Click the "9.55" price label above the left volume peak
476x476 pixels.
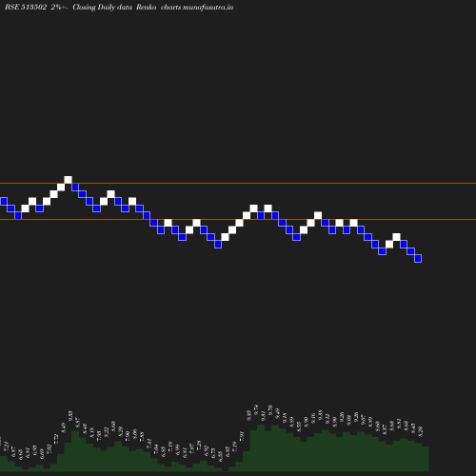tap(70, 416)
